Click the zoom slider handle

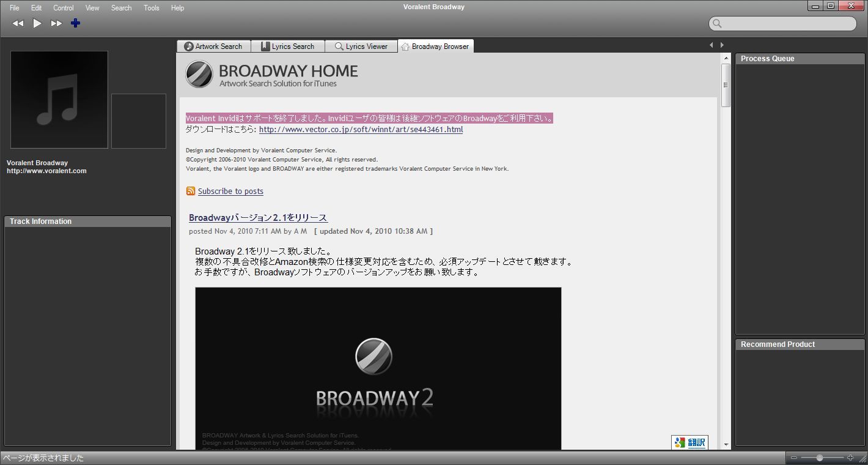[x=820, y=458]
